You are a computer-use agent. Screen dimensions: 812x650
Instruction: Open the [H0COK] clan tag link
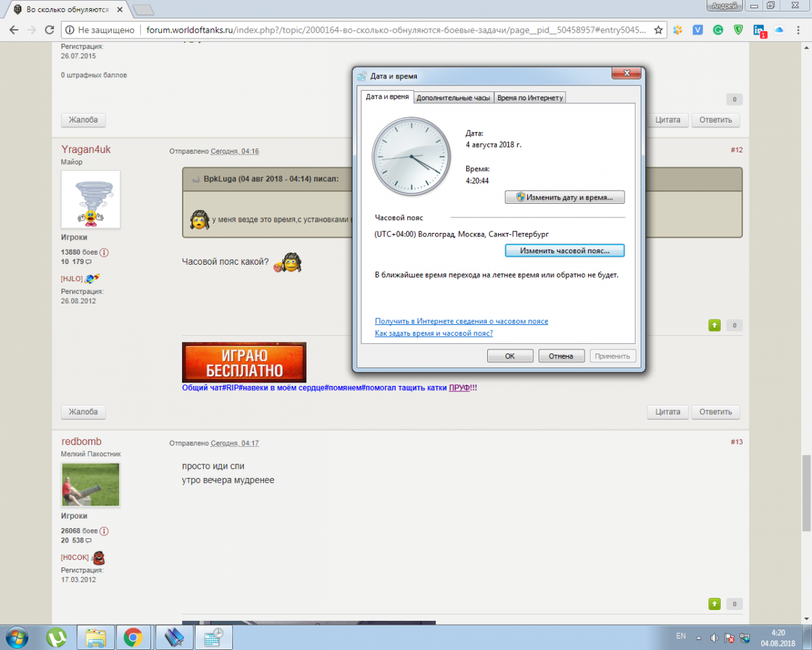point(74,557)
